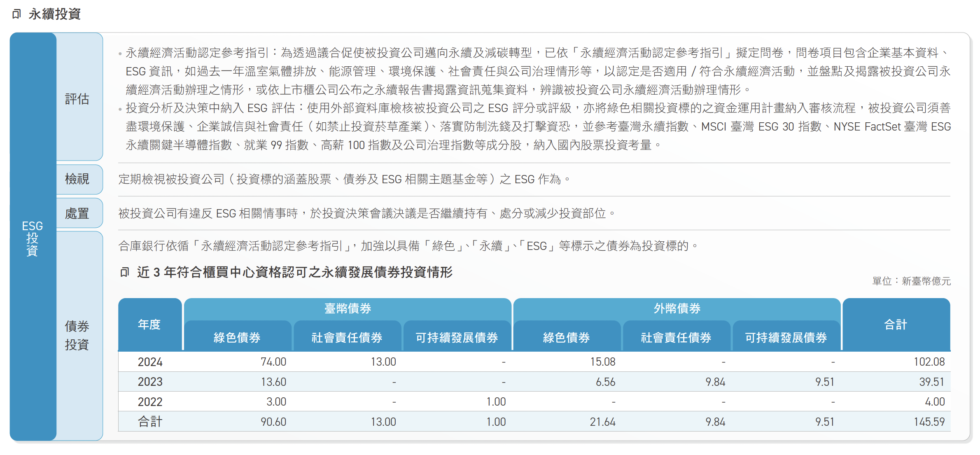Select the 合計 row label at table bottom
The height and width of the screenshot is (455, 980).
[150, 422]
